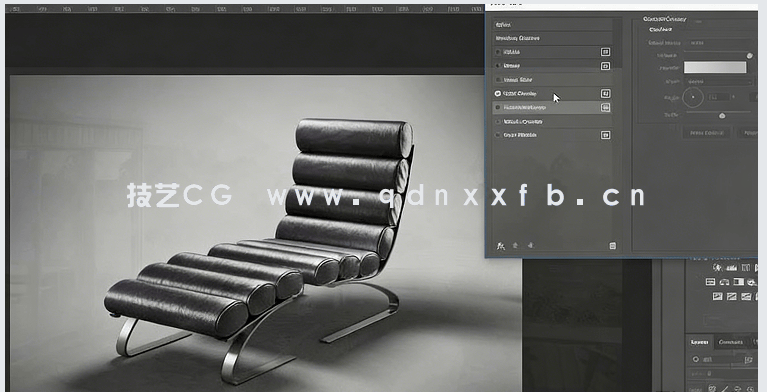Click the gradient swatch in overlay settings
The image size is (767, 392).
pos(715,68)
